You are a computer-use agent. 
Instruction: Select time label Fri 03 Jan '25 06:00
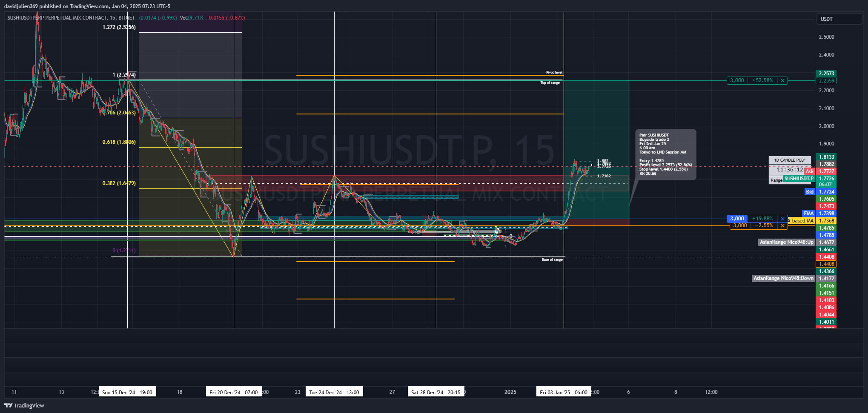564,392
